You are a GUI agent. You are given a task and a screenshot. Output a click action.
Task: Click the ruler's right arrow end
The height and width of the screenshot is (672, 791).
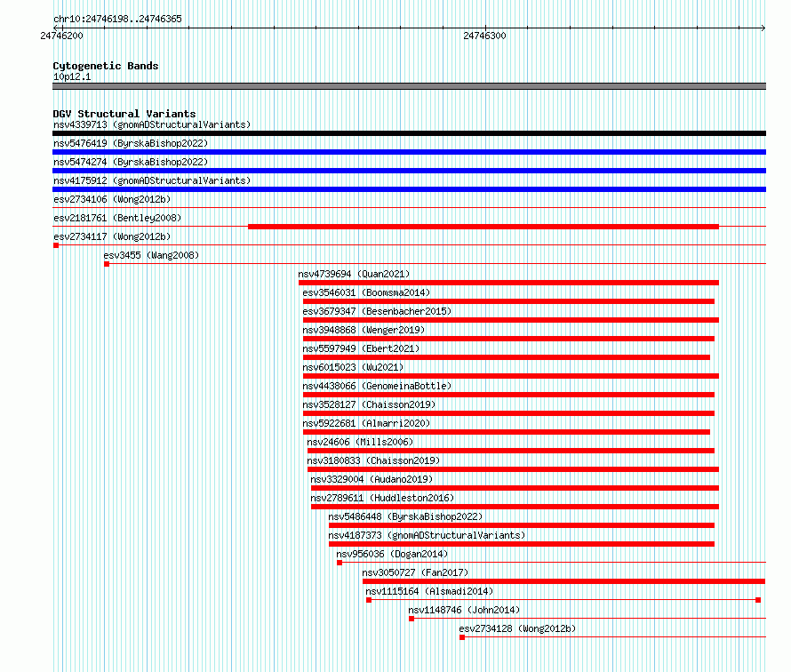pyautogui.click(x=763, y=28)
